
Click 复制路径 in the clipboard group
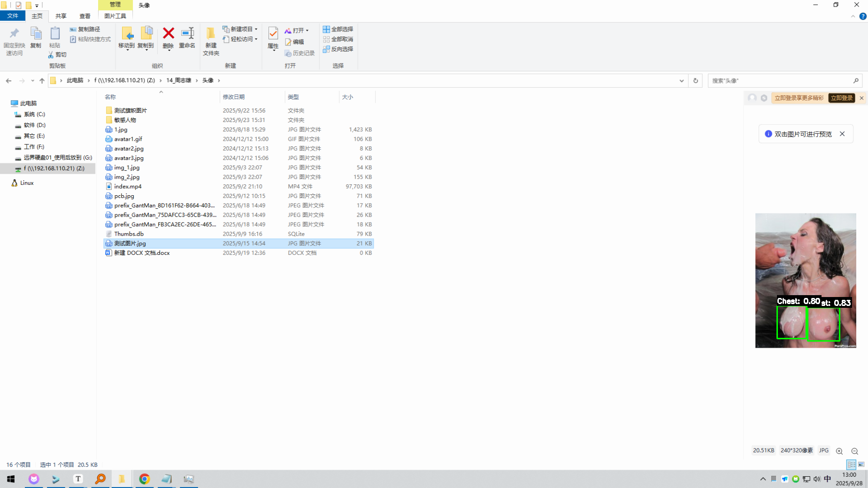pos(85,29)
